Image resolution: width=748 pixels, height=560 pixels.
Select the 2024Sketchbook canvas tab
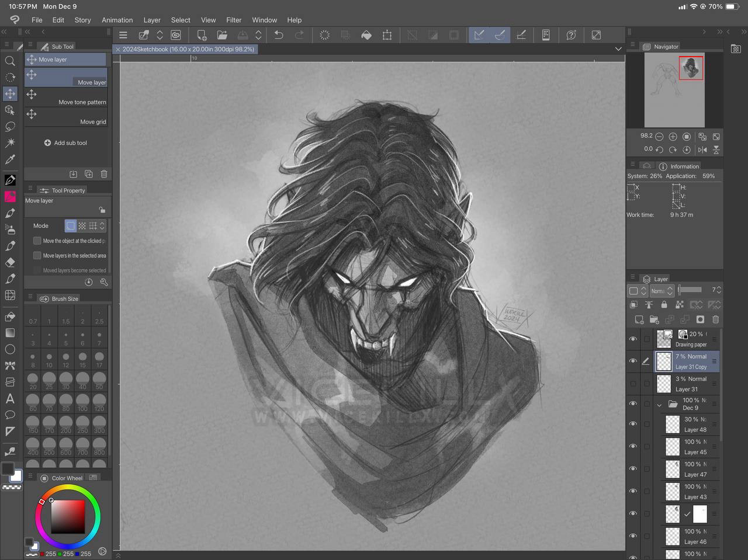click(186, 49)
